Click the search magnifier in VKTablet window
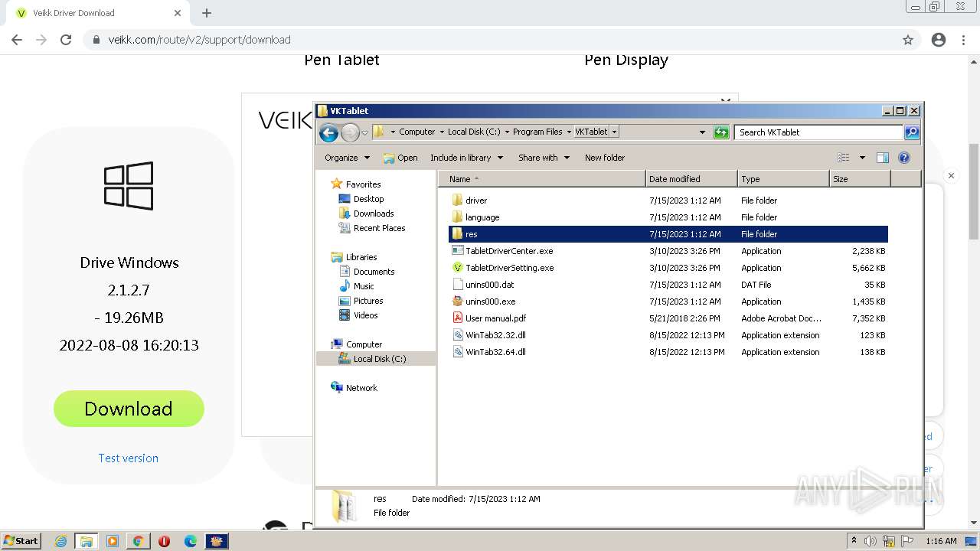 click(x=911, y=132)
